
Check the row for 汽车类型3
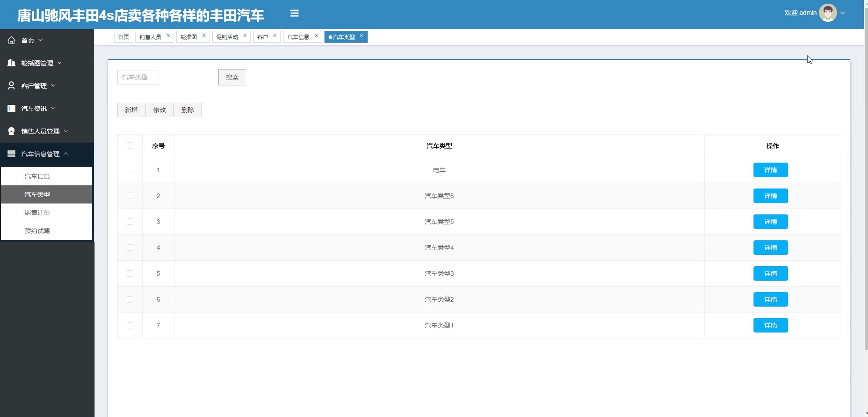130,273
